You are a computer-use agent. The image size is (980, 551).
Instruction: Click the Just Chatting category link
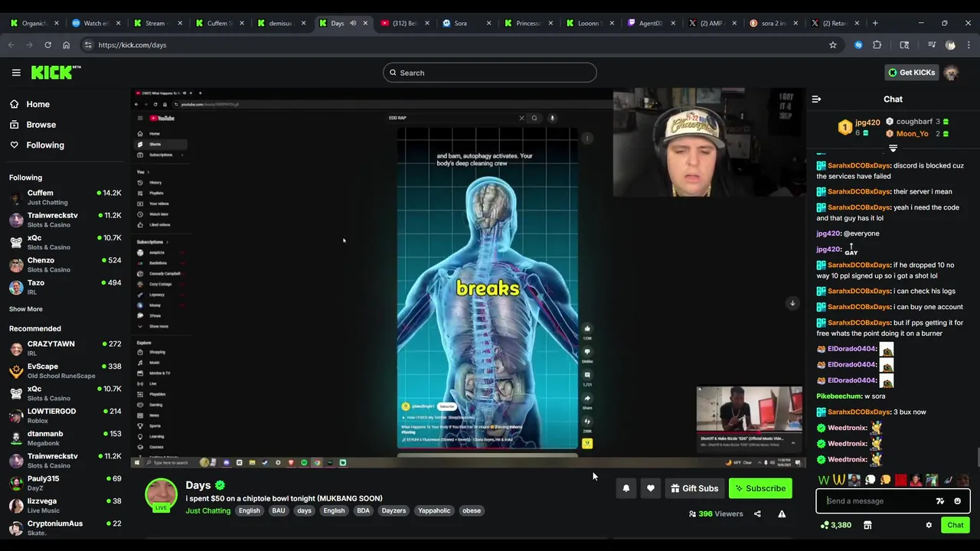pos(207,510)
